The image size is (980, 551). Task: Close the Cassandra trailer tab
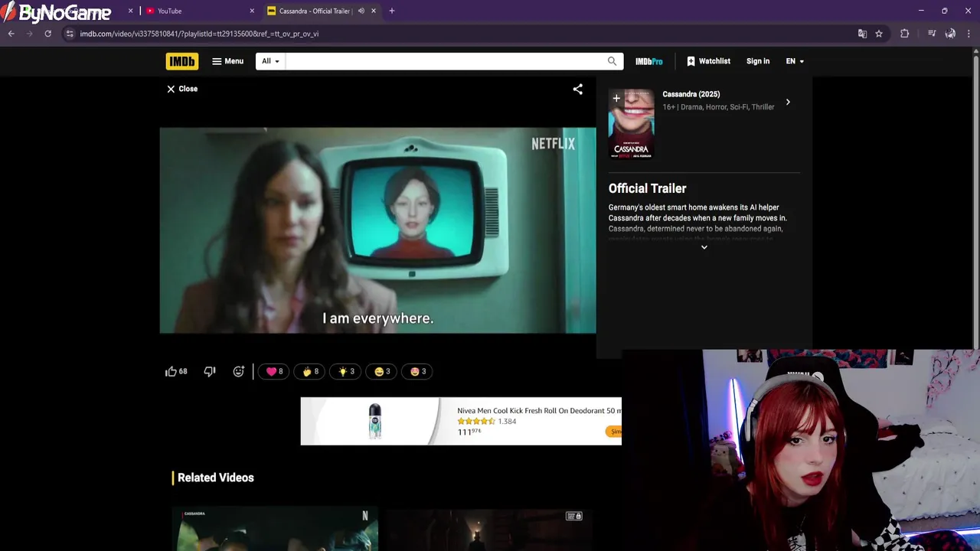click(x=374, y=11)
